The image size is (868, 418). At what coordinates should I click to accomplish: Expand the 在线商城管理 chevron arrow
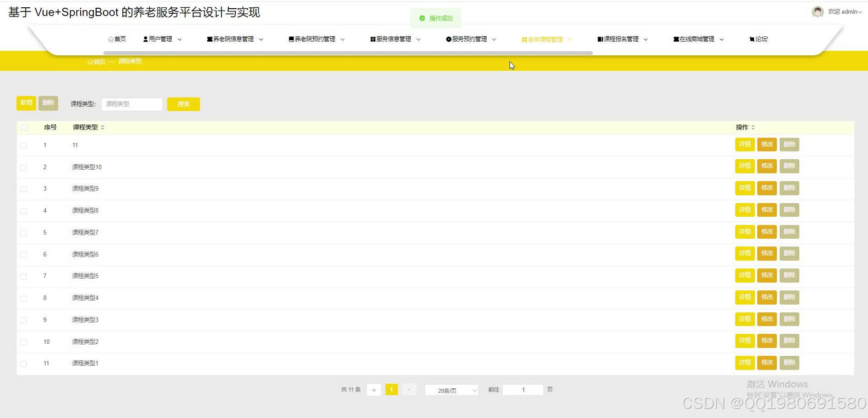pyautogui.click(x=722, y=40)
